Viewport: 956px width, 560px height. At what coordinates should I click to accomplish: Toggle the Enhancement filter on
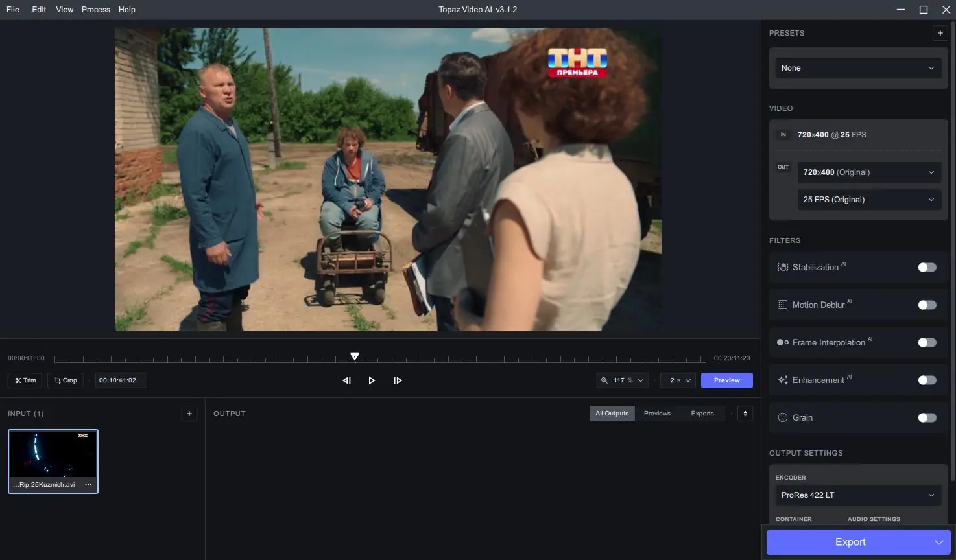(927, 380)
